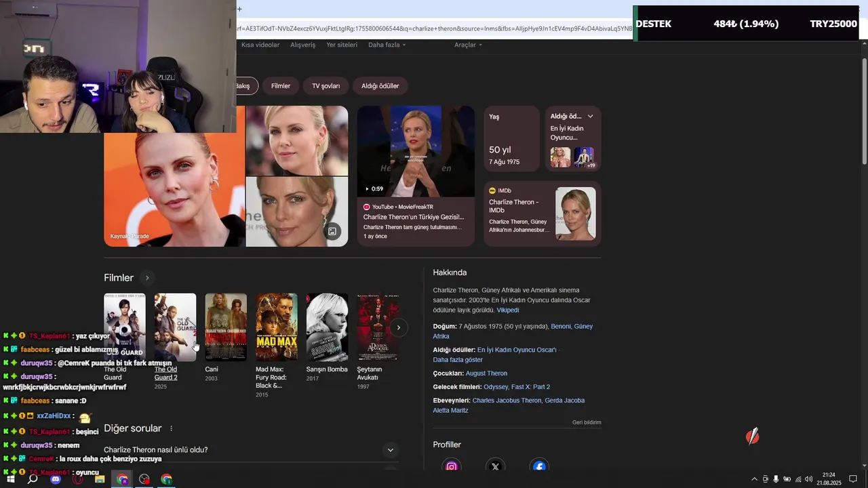Click the DESTEK donation goal bar
Viewport: 868px width, 488px height.
click(x=746, y=24)
